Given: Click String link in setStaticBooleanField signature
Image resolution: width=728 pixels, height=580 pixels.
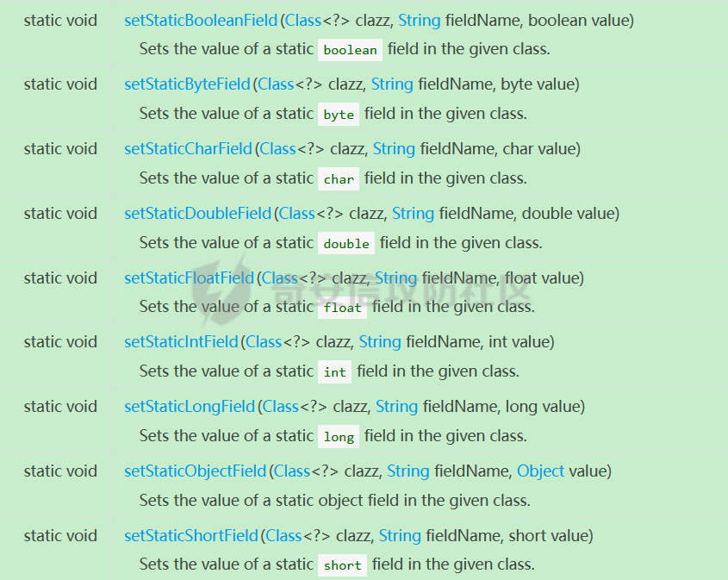Looking at the screenshot, I should point(420,21).
